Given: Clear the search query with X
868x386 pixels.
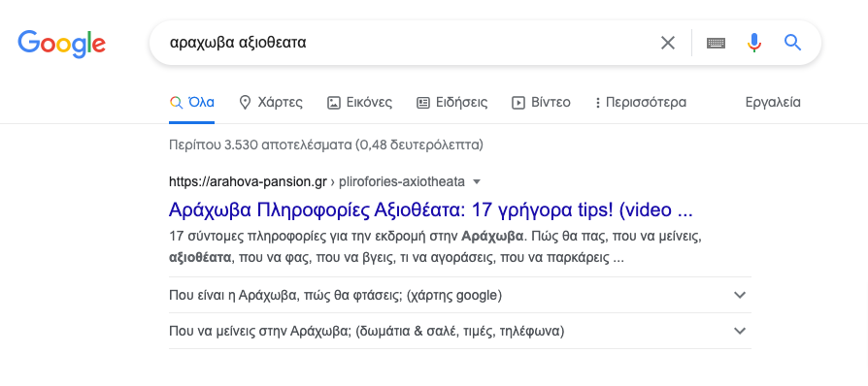Looking at the screenshot, I should pyautogui.click(x=668, y=43).
